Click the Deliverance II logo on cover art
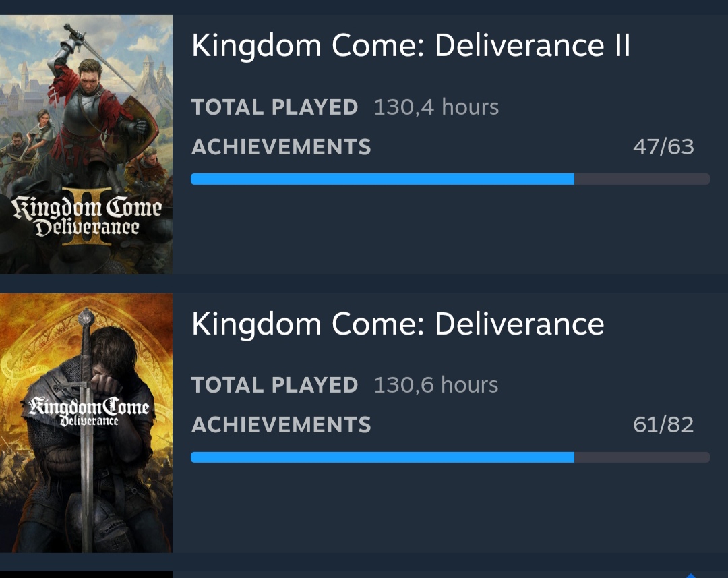Screen dimensions: 728x578 pyautogui.click(x=86, y=217)
